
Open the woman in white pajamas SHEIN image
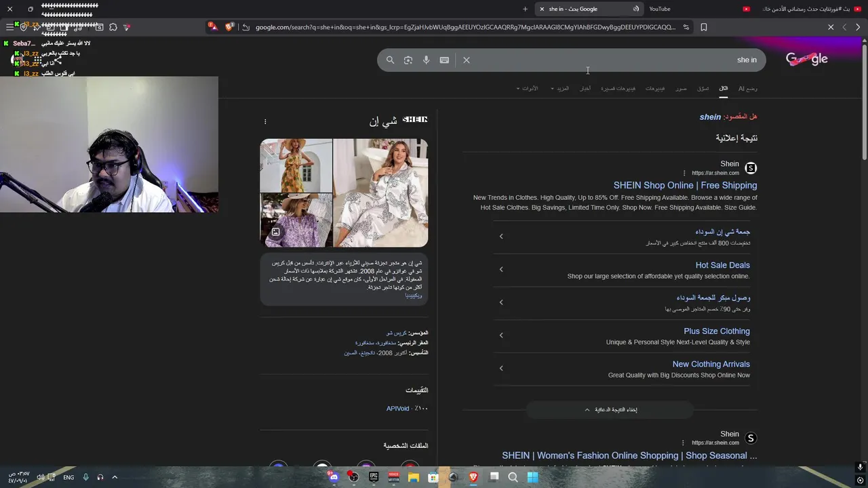pyautogui.click(x=380, y=193)
